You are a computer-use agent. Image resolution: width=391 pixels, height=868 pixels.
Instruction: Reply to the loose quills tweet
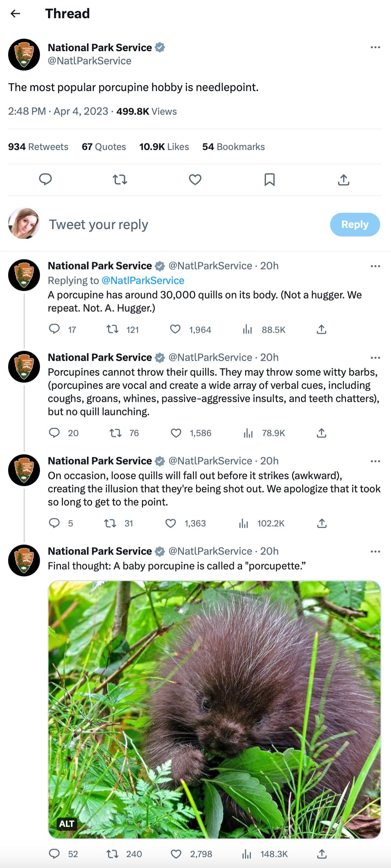[55, 523]
